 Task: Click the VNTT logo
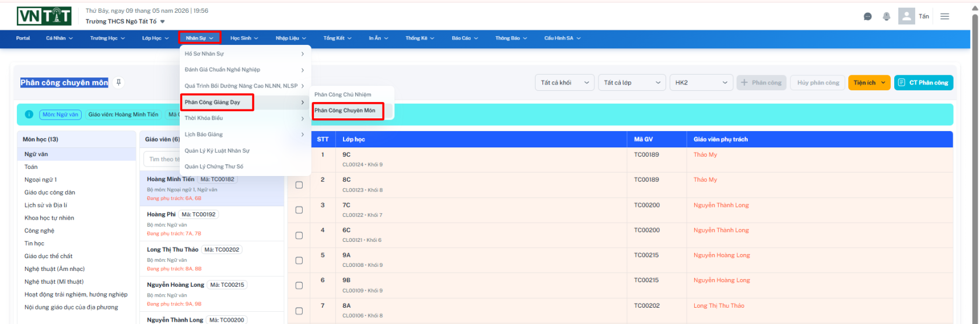click(44, 16)
